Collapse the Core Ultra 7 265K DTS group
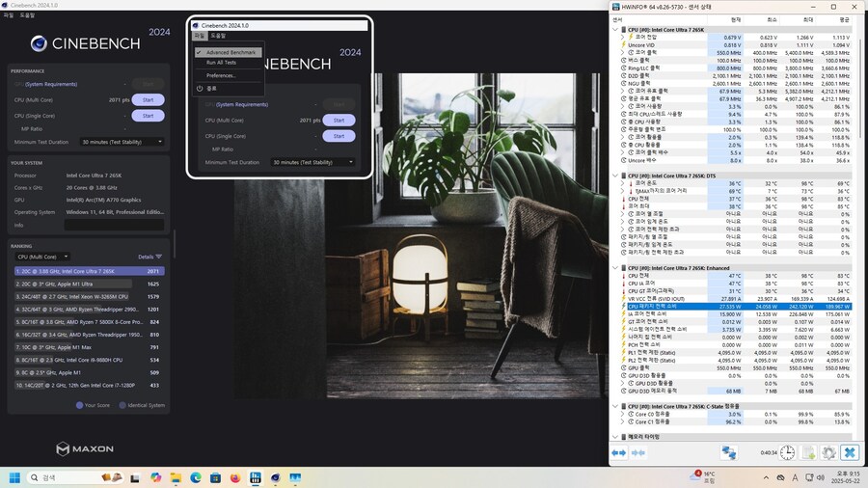The width and height of the screenshot is (868, 488). (615, 176)
